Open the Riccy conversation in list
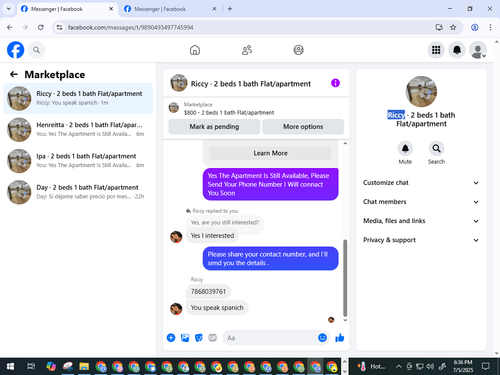Viewport: 500px width, 375px height. (x=78, y=98)
